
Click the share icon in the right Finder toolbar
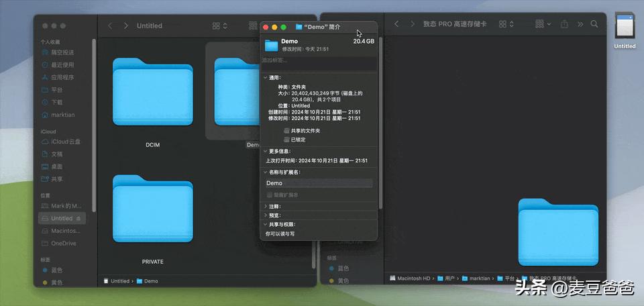click(x=564, y=24)
